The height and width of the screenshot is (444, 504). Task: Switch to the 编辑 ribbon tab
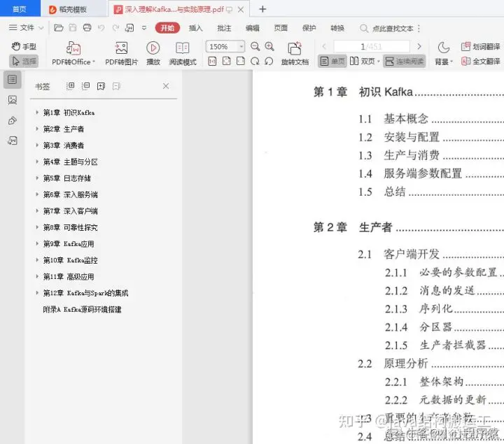pyautogui.click(x=252, y=28)
